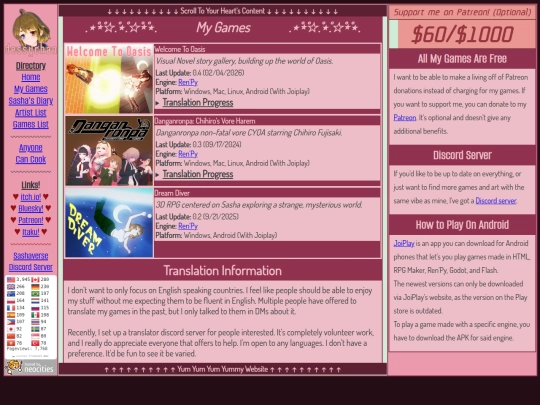The width and height of the screenshot is (540, 405).
Task: Visit the Itaku! link
Action: (x=31, y=232)
